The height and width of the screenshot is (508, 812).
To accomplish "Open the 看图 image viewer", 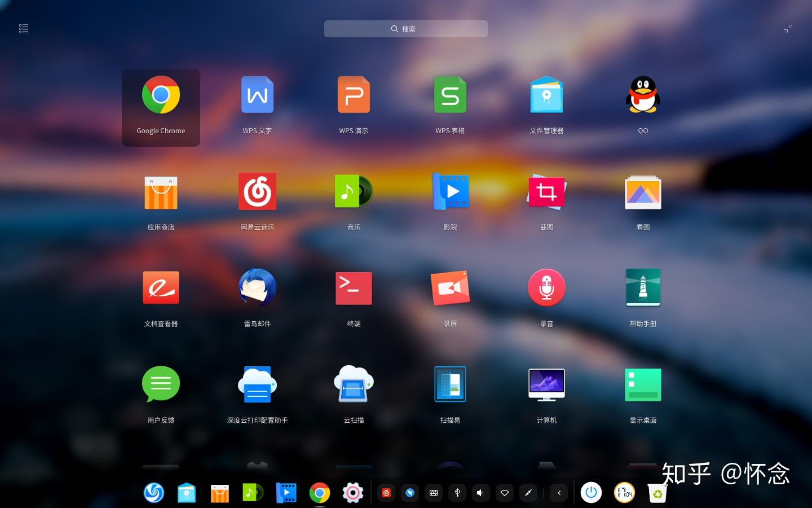I will 643,192.
